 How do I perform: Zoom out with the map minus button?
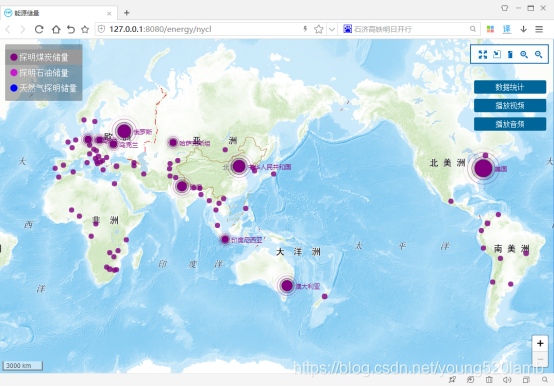[x=540, y=359]
